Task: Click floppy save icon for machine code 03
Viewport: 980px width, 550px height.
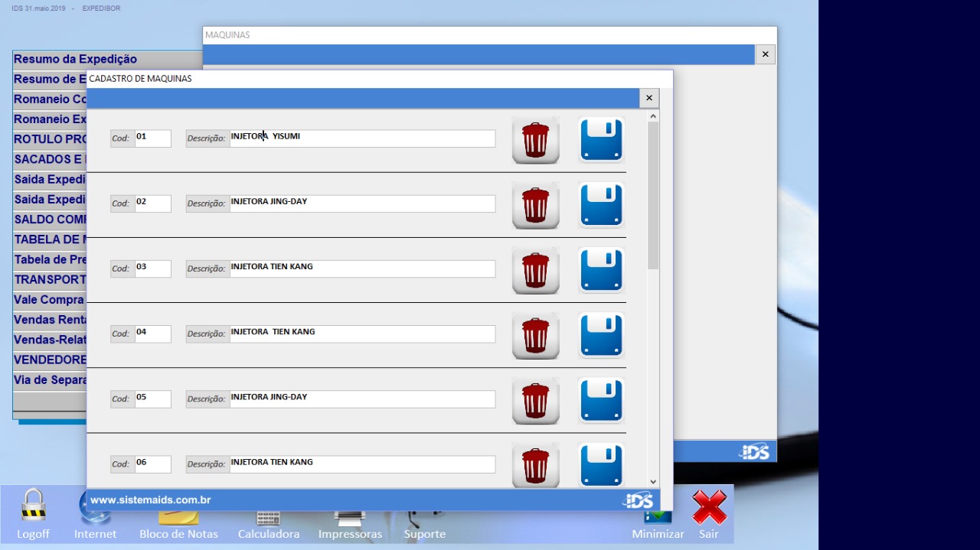Action: (602, 270)
